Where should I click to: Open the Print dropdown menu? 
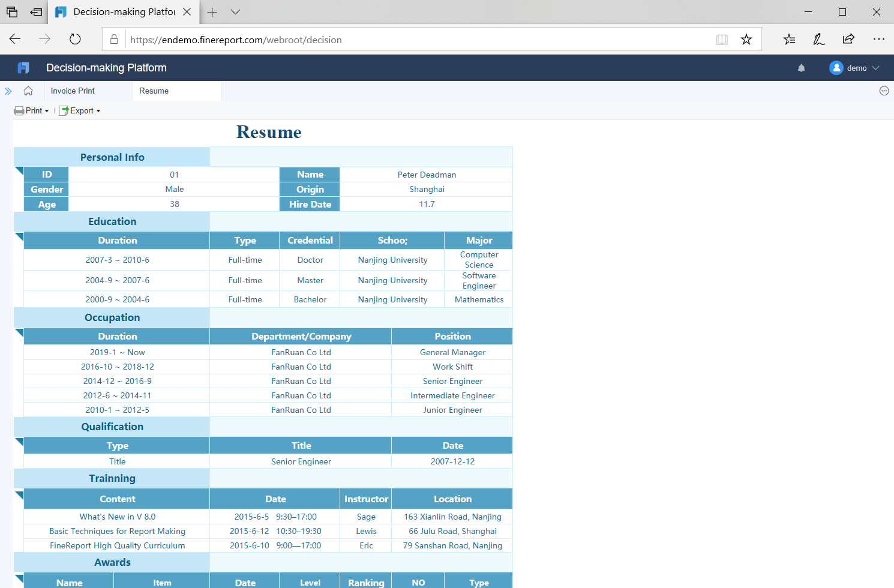[32, 110]
